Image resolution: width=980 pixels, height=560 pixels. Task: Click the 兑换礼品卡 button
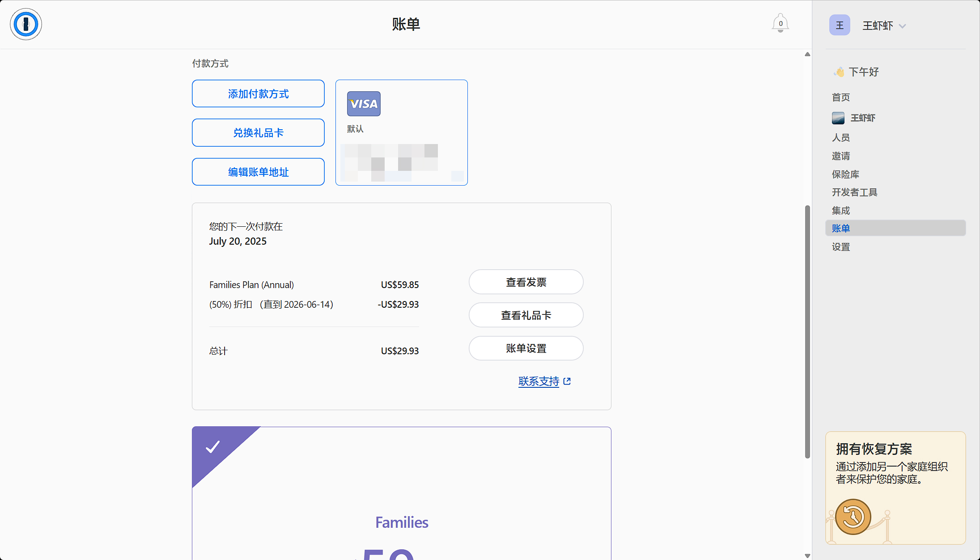(x=258, y=132)
